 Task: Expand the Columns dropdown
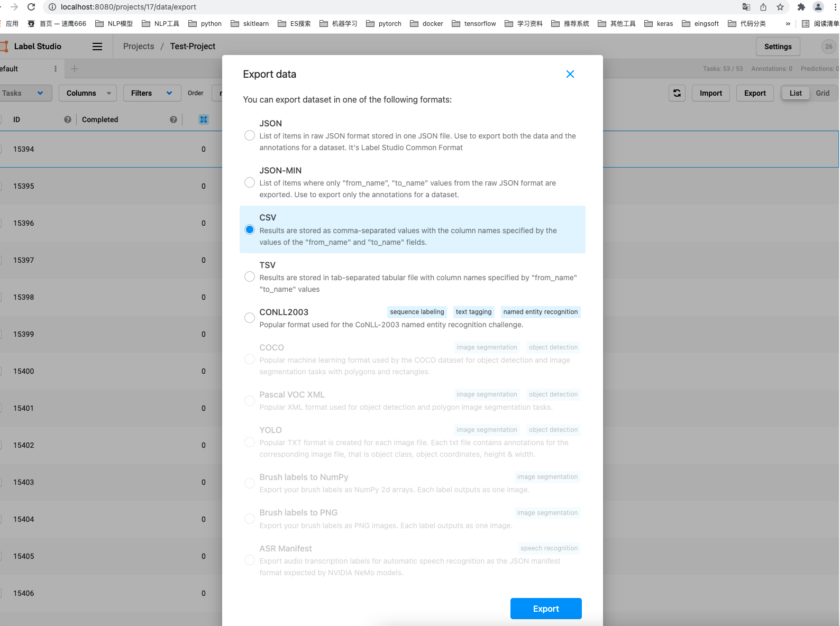(x=88, y=93)
